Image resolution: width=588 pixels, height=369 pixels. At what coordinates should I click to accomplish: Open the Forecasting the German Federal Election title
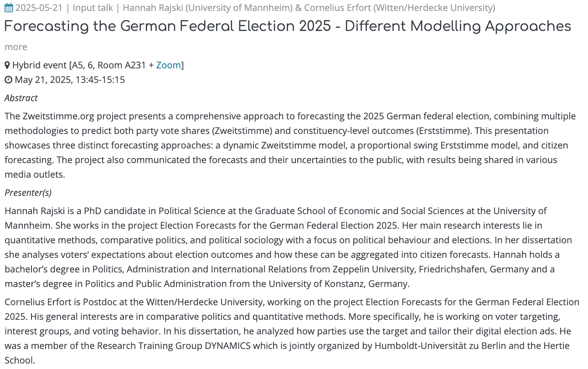[287, 26]
